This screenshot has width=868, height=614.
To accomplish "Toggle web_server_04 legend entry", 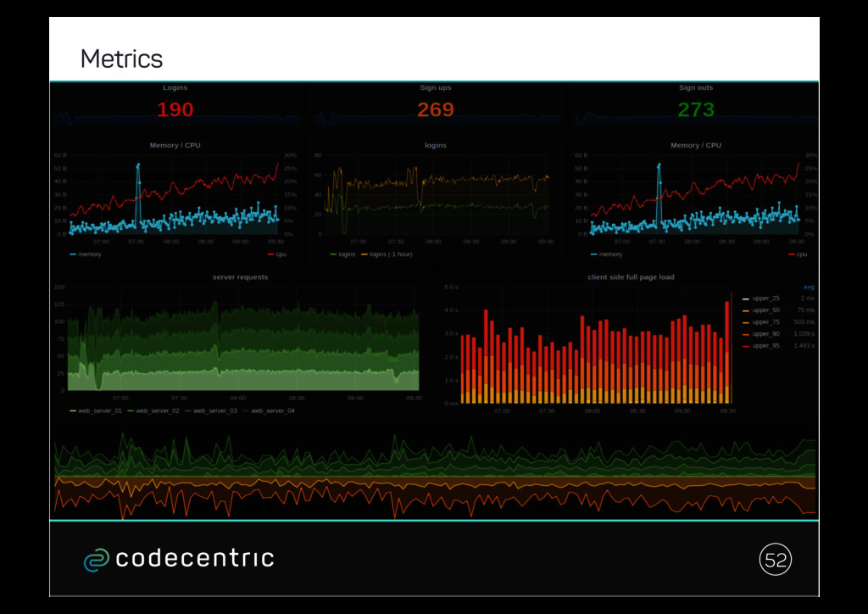I will click(269, 410).
